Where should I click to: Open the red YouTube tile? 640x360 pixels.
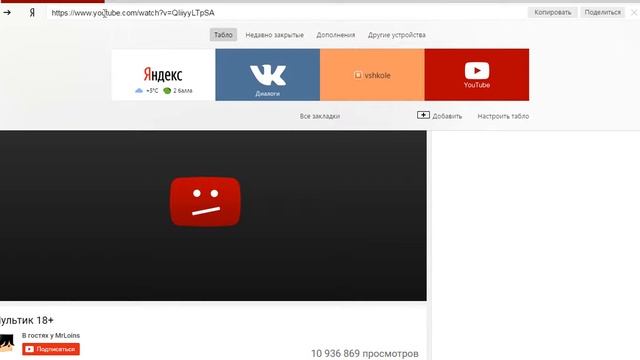coord(477,75)
